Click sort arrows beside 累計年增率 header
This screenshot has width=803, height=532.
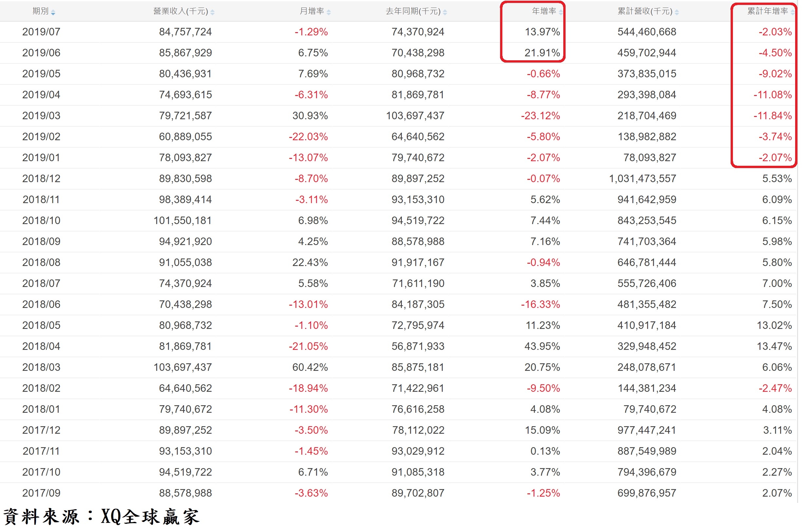(793, 12)
